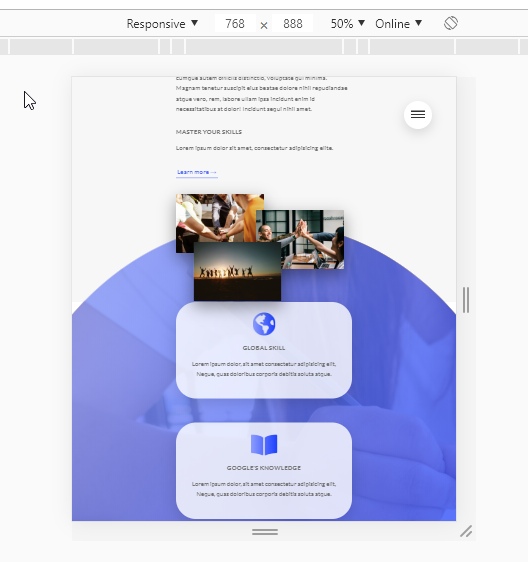Open the hamburger menu button
528x562 pixels.
[418, 115]
